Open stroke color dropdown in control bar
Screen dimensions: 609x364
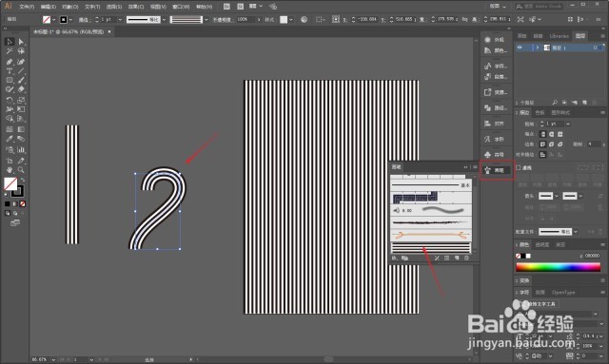[70, 20]
